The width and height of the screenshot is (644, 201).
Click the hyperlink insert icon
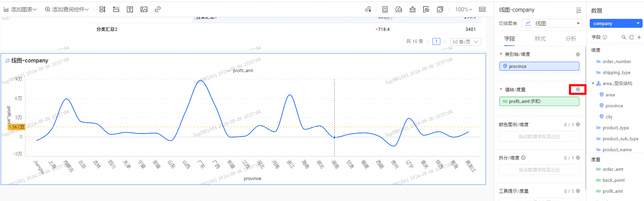(158, 10)
